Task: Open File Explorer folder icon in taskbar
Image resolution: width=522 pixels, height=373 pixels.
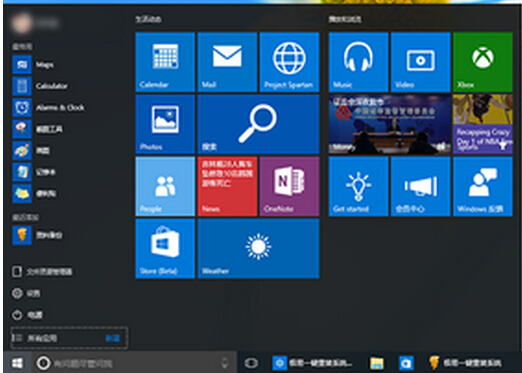Action: tap(377, 363)
